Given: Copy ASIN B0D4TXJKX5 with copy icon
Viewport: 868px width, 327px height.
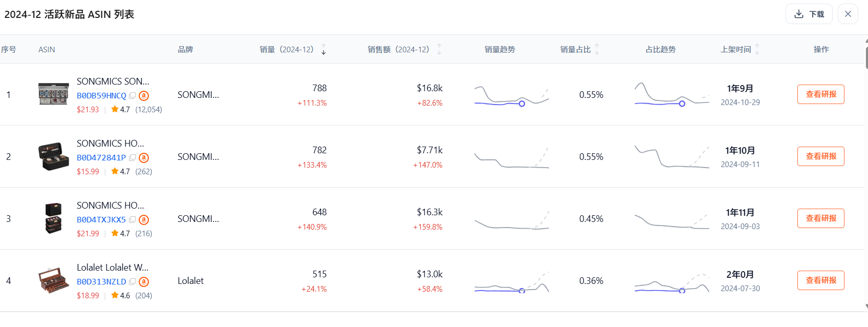Looking at the screenshot, I should click(x=132, y=219).
